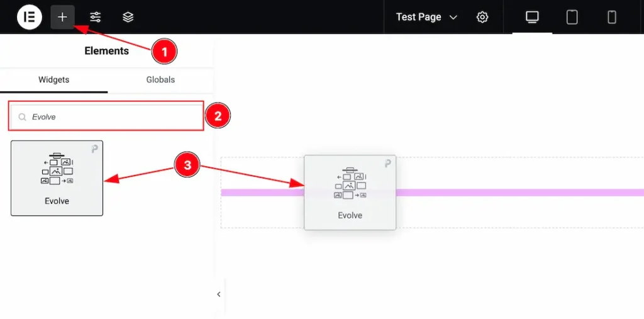Screen dimensions: 644x319
Task: Focus the widget search field containing Evolve
Action: coord(113,117)
